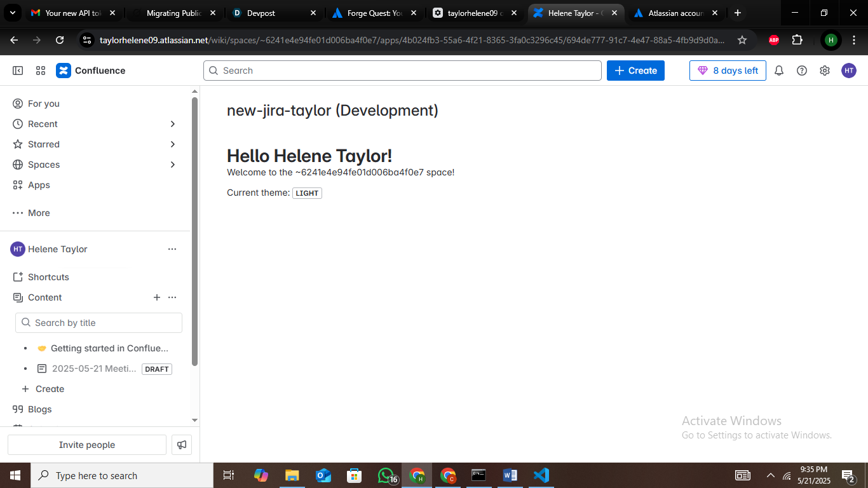Open the help question-mark icon
The height and width of the screenshot is (488, 868).
pos(802,71)
